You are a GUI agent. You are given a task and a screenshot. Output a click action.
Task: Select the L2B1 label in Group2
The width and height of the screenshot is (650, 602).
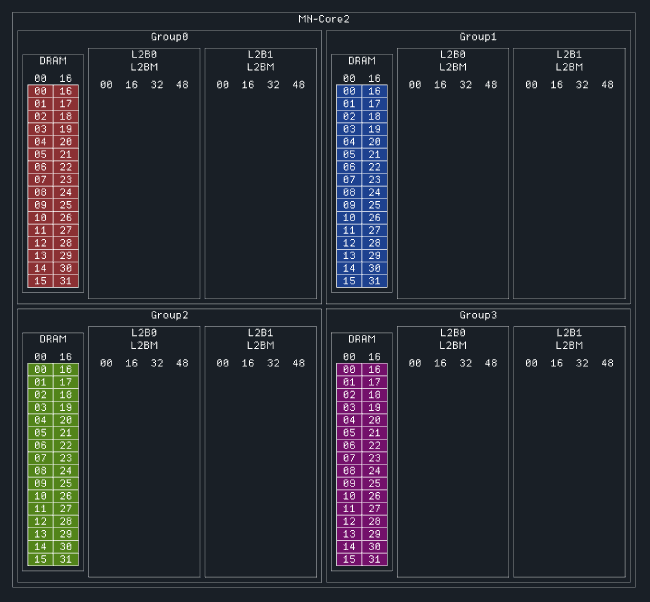(x=260, y=333)
